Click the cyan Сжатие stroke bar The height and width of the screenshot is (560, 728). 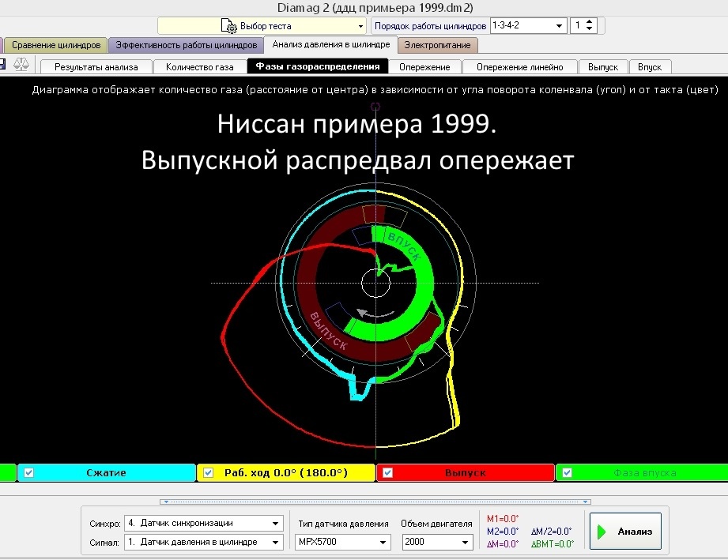point(107,473)
